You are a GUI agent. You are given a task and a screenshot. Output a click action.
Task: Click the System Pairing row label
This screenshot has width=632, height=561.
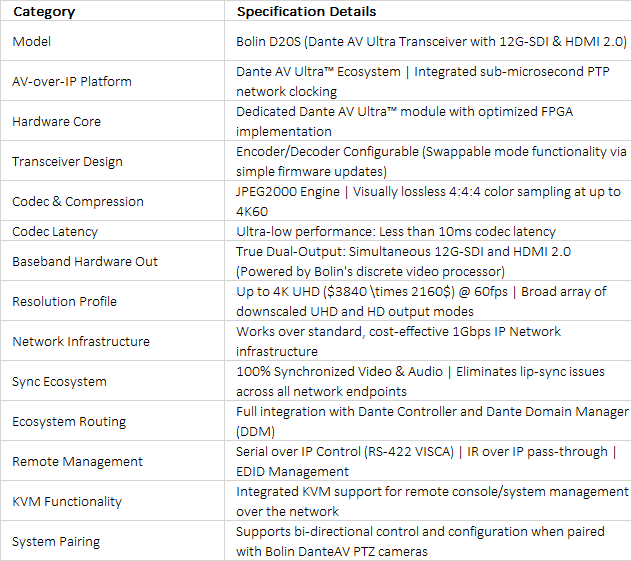(56, 541)
